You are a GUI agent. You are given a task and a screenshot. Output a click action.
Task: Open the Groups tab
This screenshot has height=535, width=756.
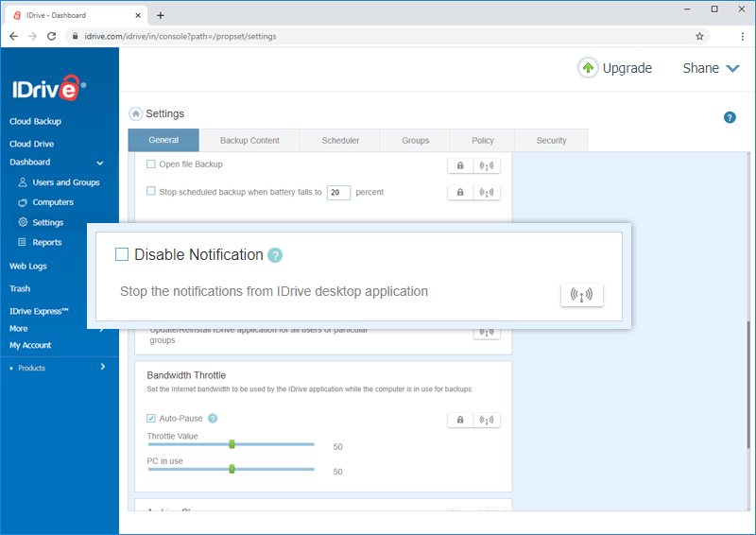pyautogui.click(x=415, y=141)
